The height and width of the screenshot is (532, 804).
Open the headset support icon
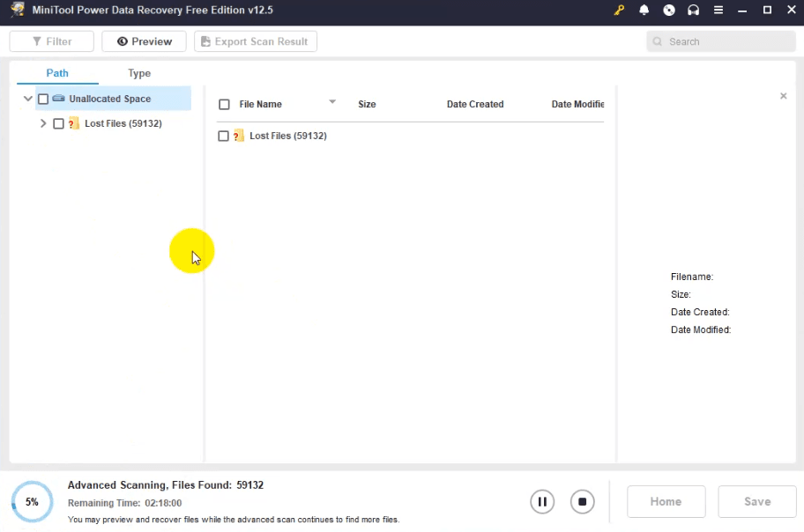click(x=693, y=10)
